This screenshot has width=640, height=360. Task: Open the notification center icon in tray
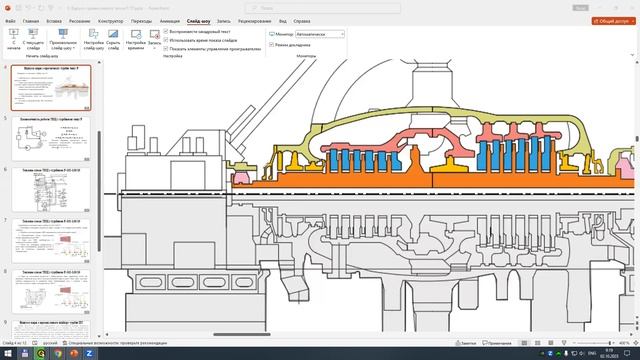coord(627,353)
